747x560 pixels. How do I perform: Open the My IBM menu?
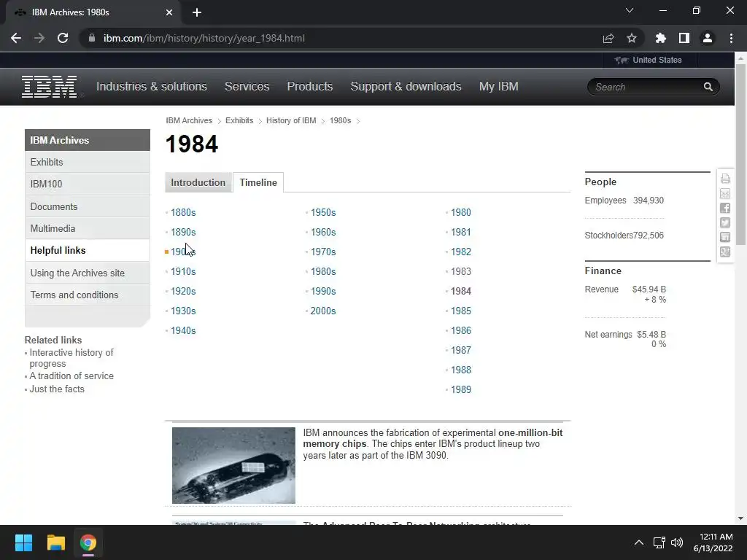point(498,86)
